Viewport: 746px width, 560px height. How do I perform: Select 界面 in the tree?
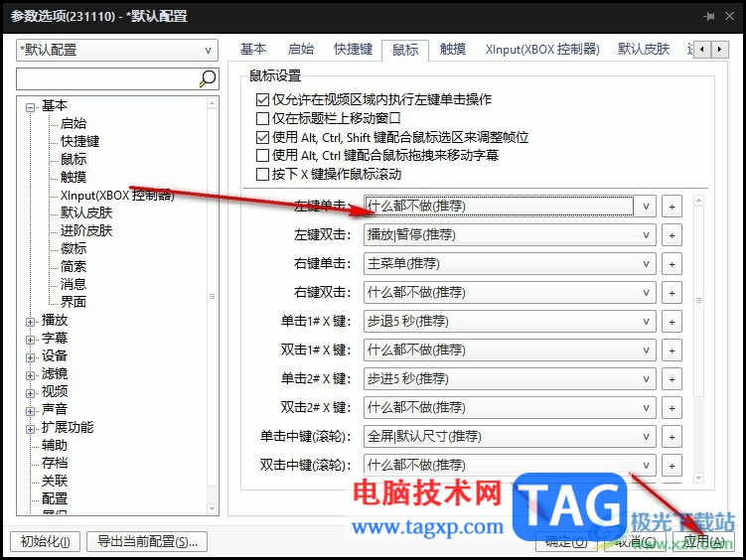[74, 303]
